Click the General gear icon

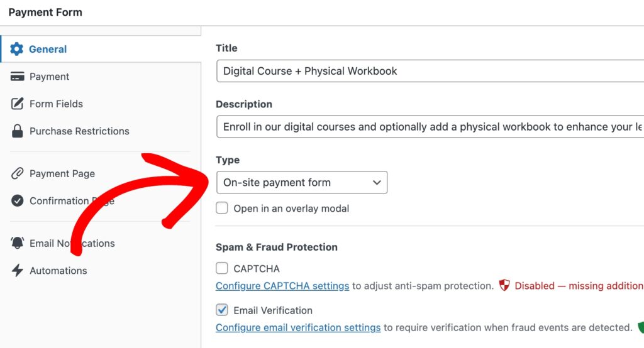(17, 49)
